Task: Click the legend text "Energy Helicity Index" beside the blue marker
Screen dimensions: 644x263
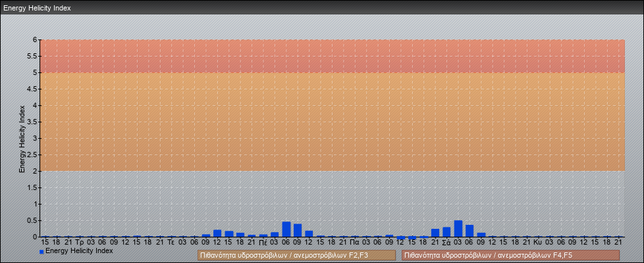Action: pos(79,251)
